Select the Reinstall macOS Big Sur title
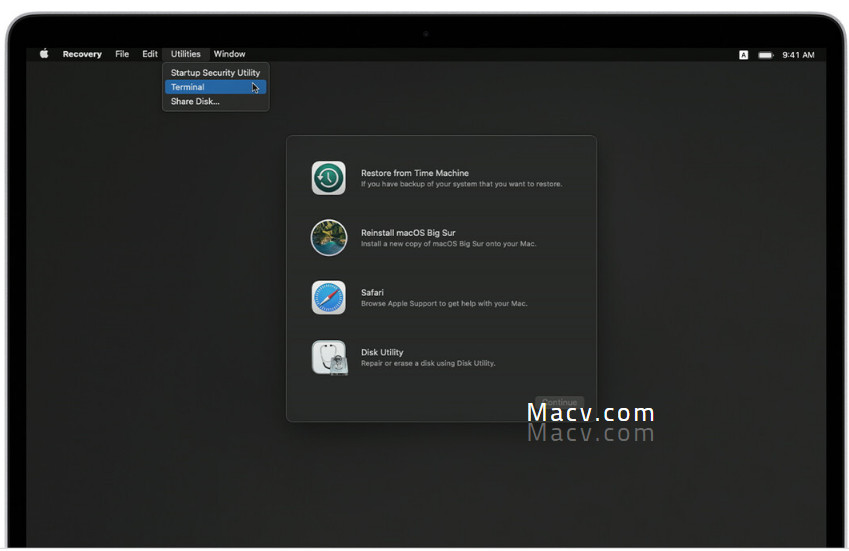Screen dimensions: 849x551 (x=408, y=233)
